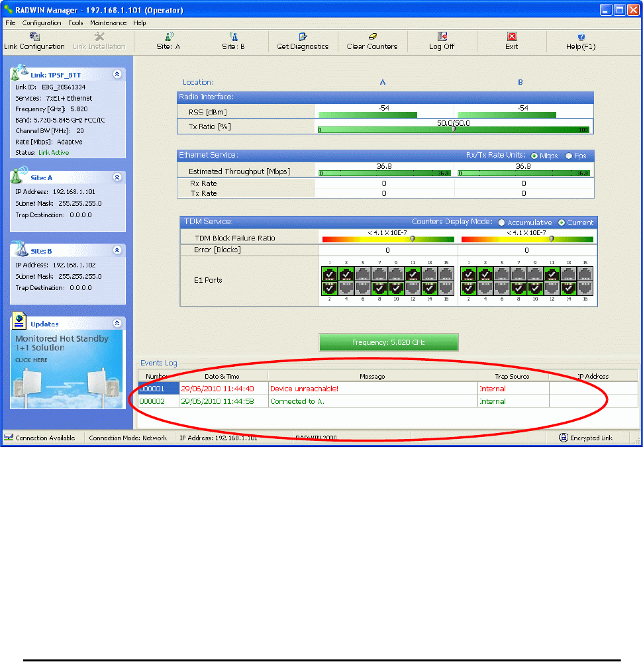Open the Maintenance menu
The image size is (643, 672).
(108, 23)
